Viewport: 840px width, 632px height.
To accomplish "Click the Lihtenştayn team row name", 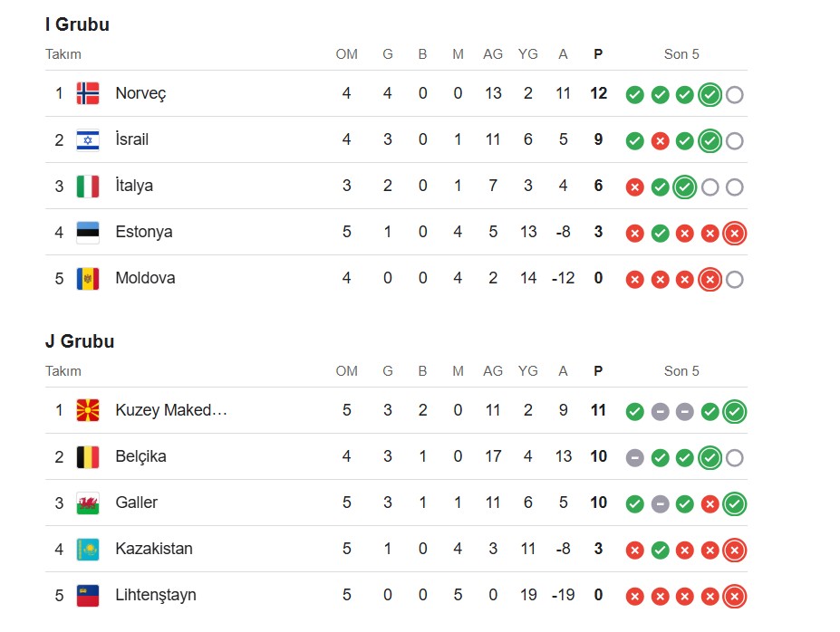I will 156,595.
